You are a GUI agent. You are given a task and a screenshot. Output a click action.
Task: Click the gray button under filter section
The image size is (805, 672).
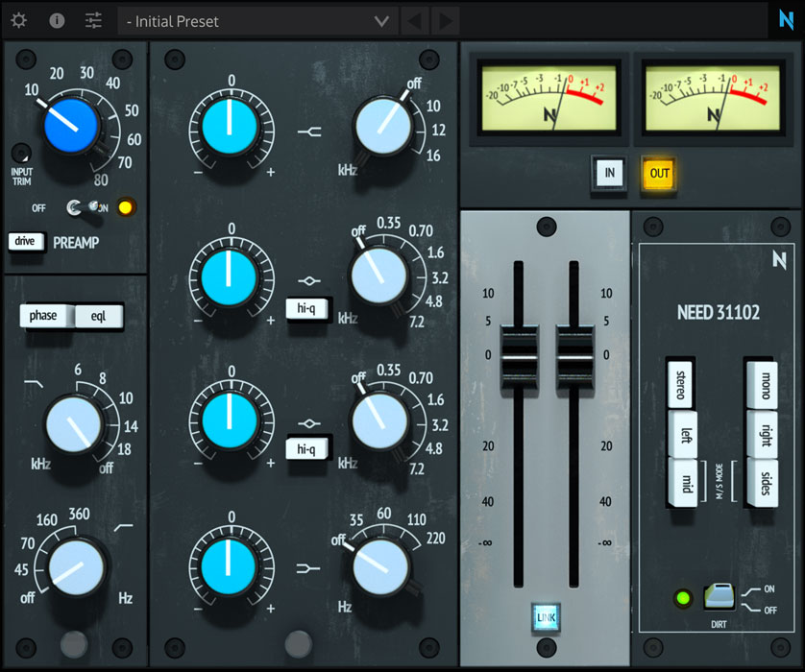(74, 644)
